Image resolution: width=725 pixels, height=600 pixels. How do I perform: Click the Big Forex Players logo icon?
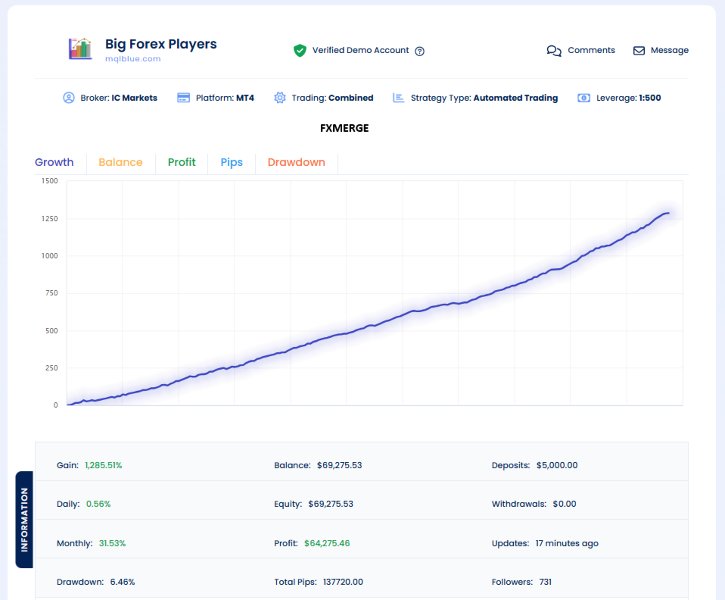(80, 49)
